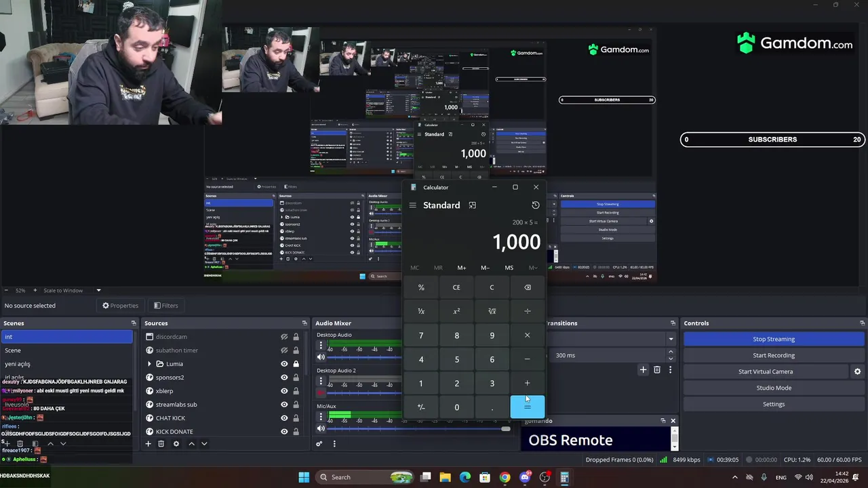Expand the Lumia group in Sources
Viewport: 868px width, 488px height.
150,364
